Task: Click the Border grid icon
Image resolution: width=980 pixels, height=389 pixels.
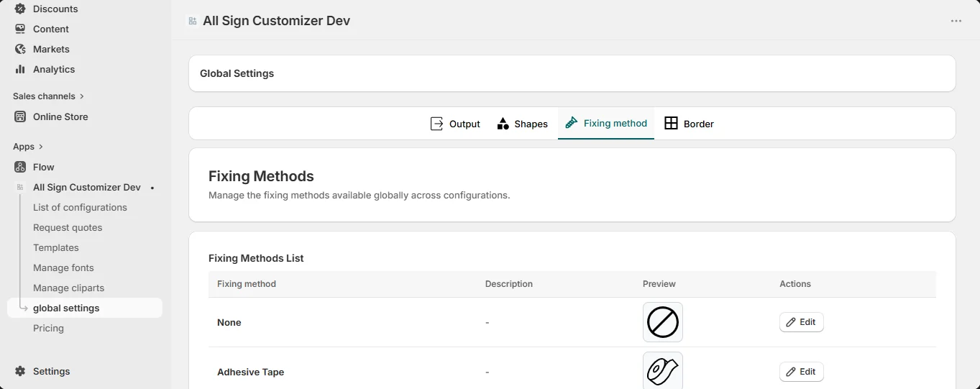Action: [671, 124]
